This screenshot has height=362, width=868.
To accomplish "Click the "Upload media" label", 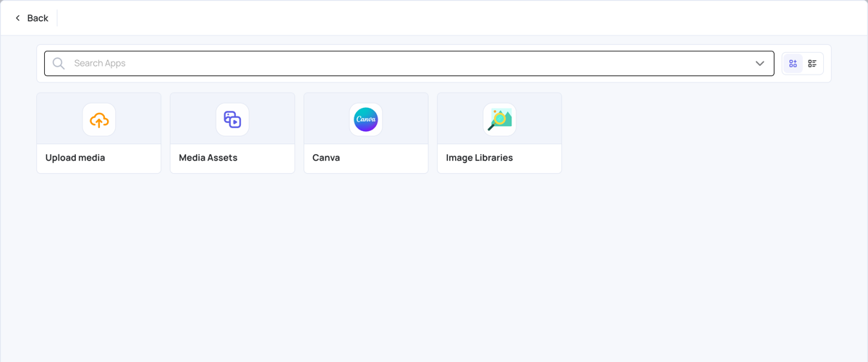I will [75, 158].
